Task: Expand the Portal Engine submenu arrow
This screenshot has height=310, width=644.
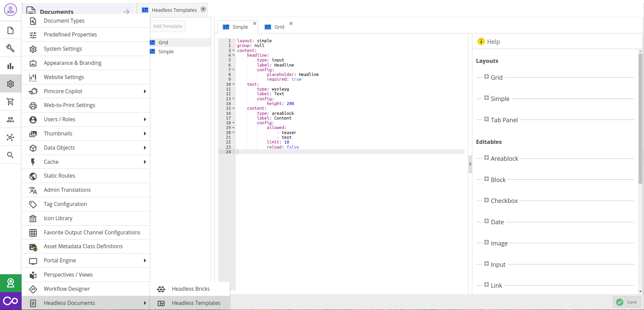Action: [x=145, y=260]
